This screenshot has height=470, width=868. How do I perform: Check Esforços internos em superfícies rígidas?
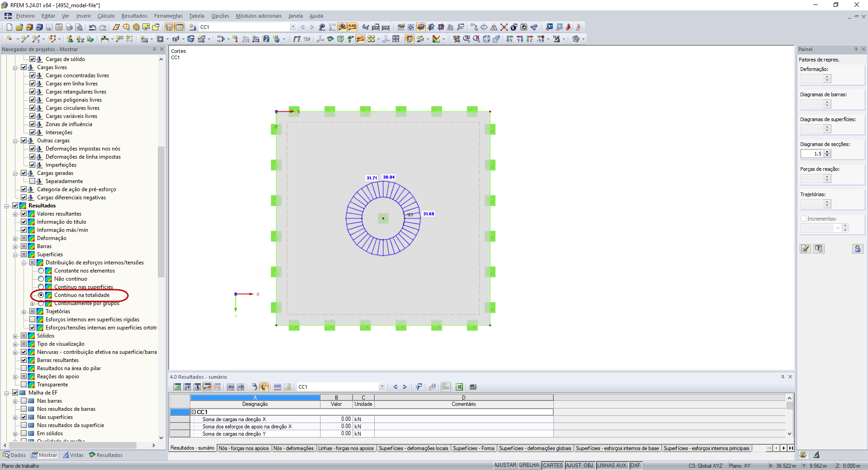(x=32, y=320)
